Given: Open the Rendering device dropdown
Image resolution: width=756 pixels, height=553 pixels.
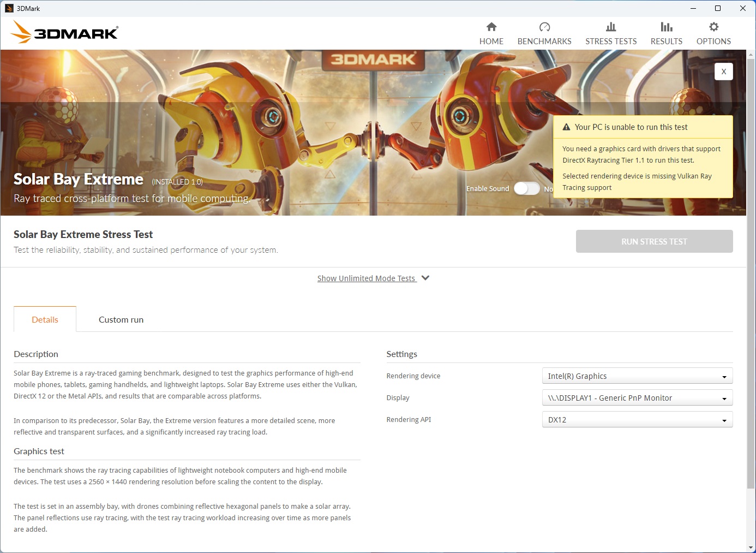Looking at the screenshot, I should [637, 376].
